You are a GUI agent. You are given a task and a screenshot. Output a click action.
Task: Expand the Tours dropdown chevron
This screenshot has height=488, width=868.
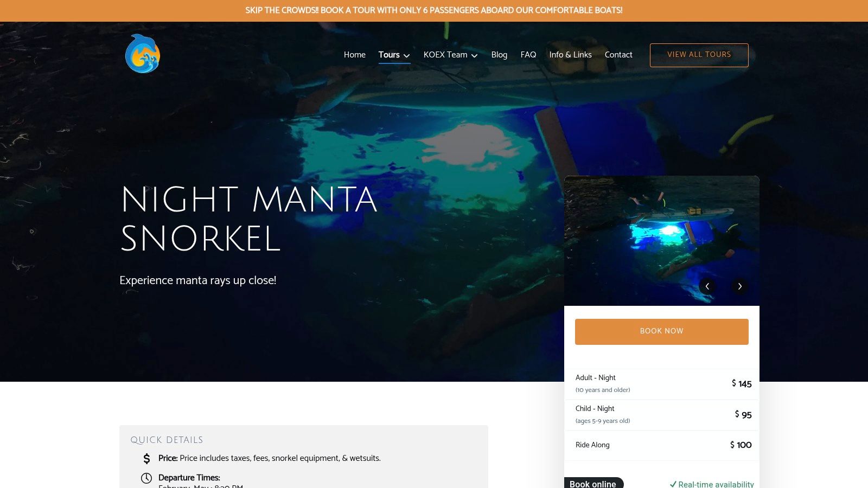(x=406, y=55)
